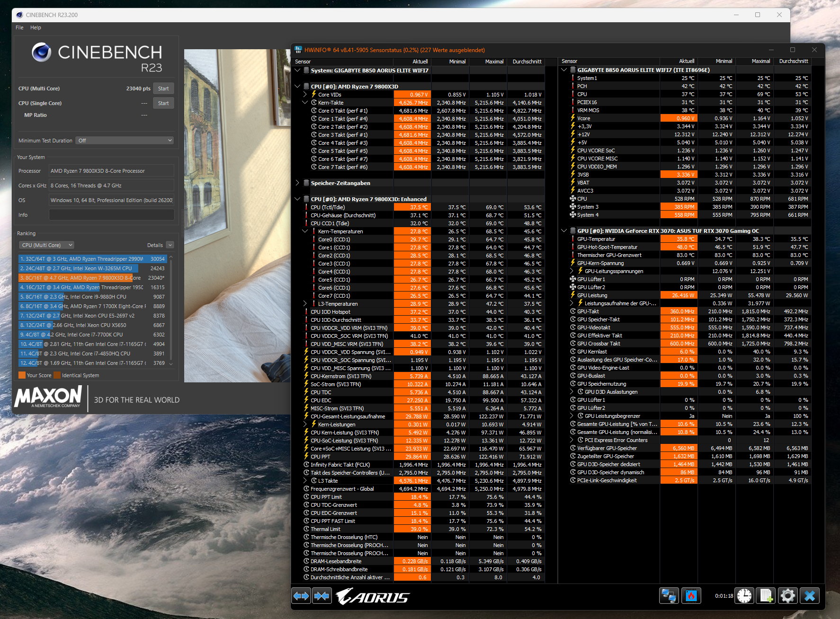Click the Cinebench title bar app icon
This screenshot has height=619, width=840.
pos(19,15)
